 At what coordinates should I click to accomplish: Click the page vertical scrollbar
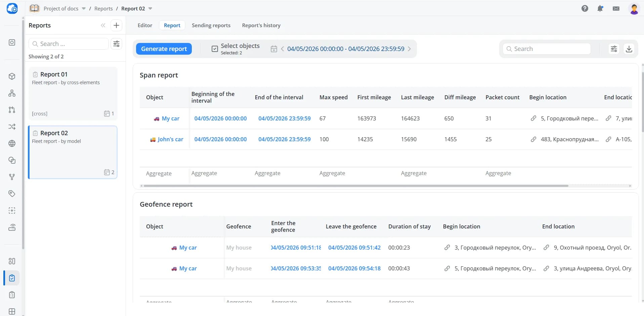pos(643,102)
